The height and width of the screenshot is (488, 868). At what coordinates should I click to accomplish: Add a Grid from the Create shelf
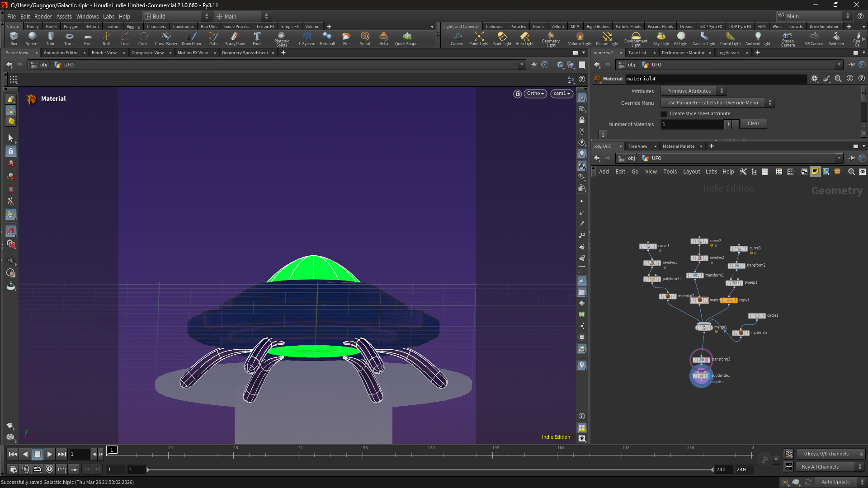click(x=88, y=38)
